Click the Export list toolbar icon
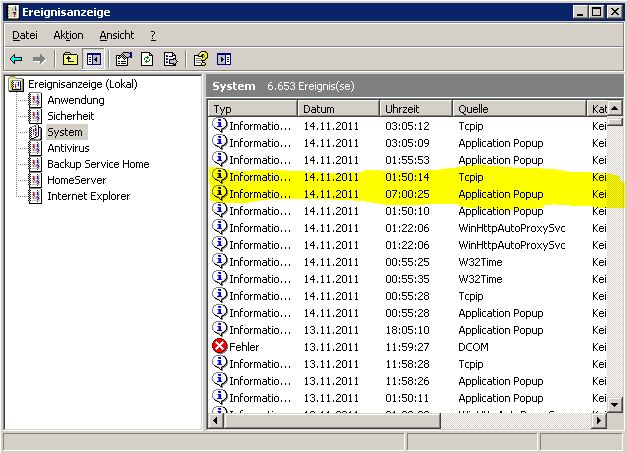Image resolution: width=627 pixels, height=453 pixels. click(x=171, y=60)
